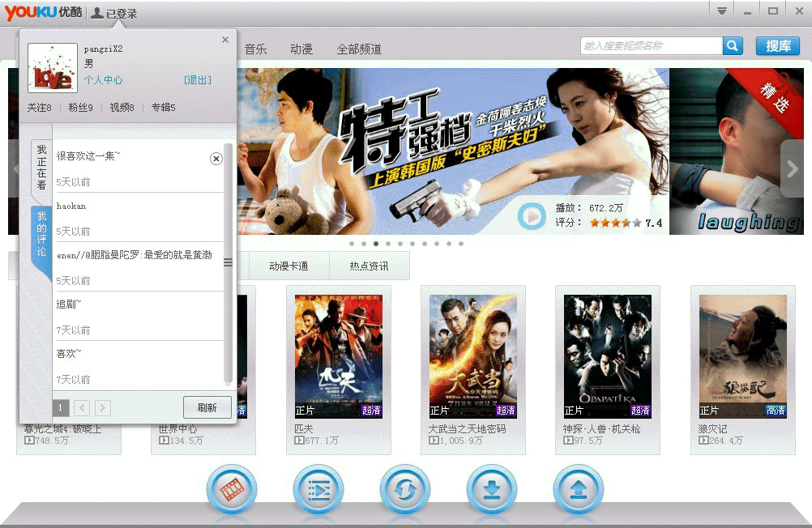The width and height of the screenshot is (812, 528).
Task: Click the 高清 badge on 狼灾记 poster
Action: [x=776, y=411]
